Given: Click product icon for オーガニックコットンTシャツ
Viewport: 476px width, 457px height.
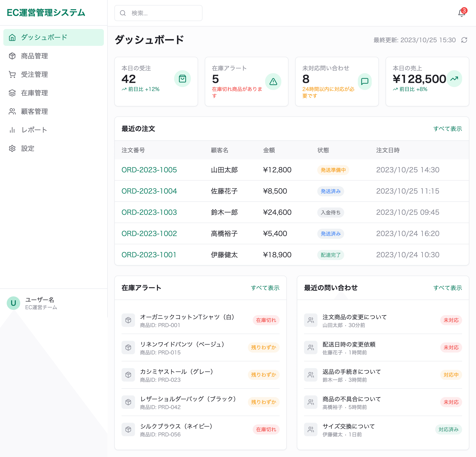Looking at the screenshot, I should click(128, 320).
